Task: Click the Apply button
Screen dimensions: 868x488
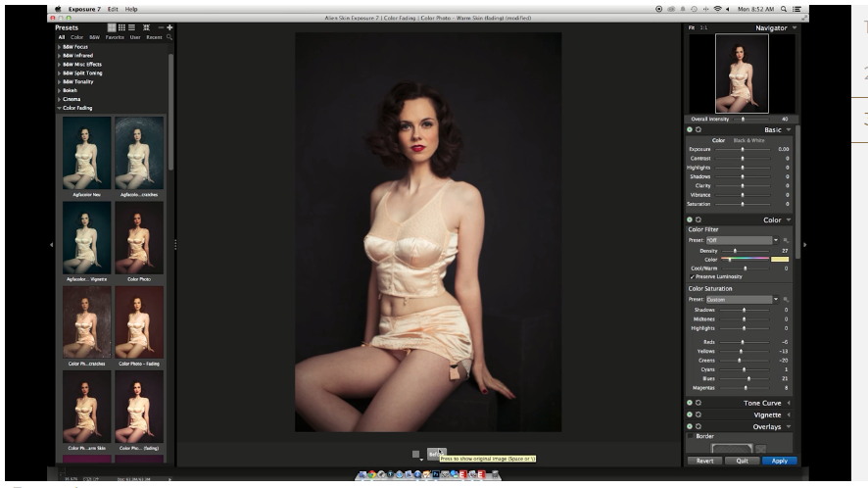Action: (x=780, y=461)
